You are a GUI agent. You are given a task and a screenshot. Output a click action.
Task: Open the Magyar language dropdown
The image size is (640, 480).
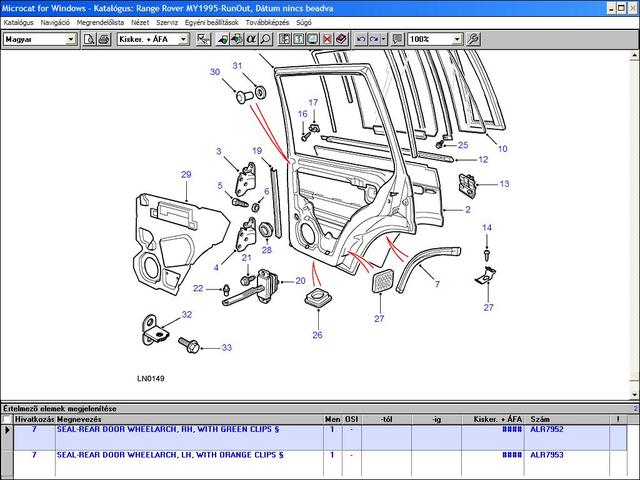coord(71,39)
